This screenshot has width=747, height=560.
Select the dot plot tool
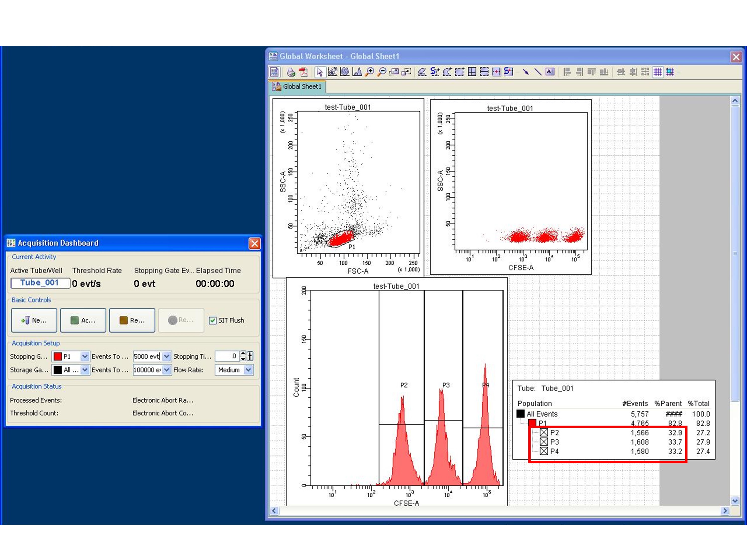[x=332, y=72]
